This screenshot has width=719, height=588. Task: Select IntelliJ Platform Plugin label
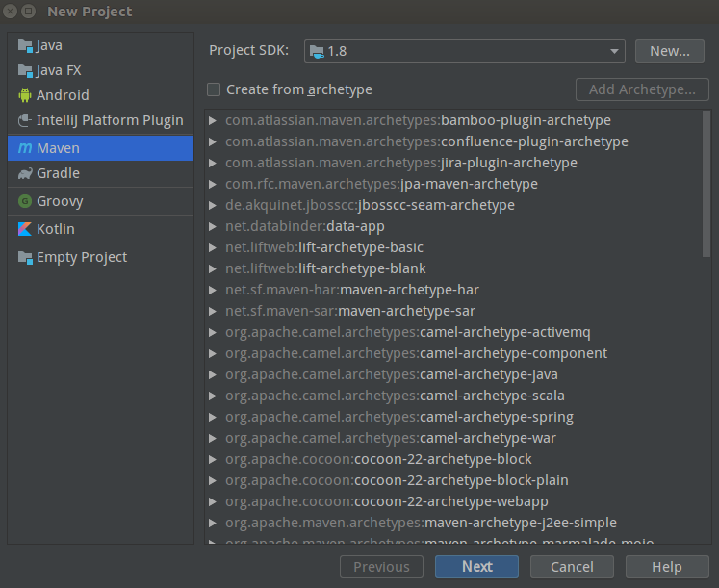coord(110,120)
